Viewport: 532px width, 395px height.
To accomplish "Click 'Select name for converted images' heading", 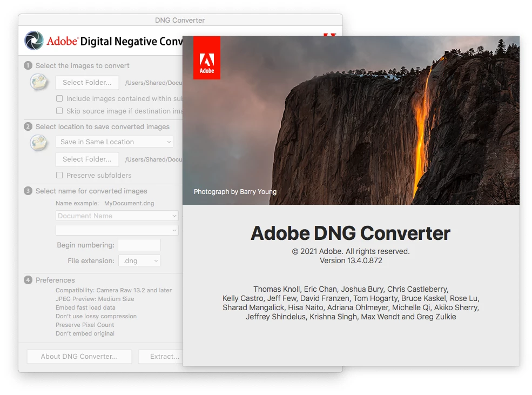I will 91,191.
